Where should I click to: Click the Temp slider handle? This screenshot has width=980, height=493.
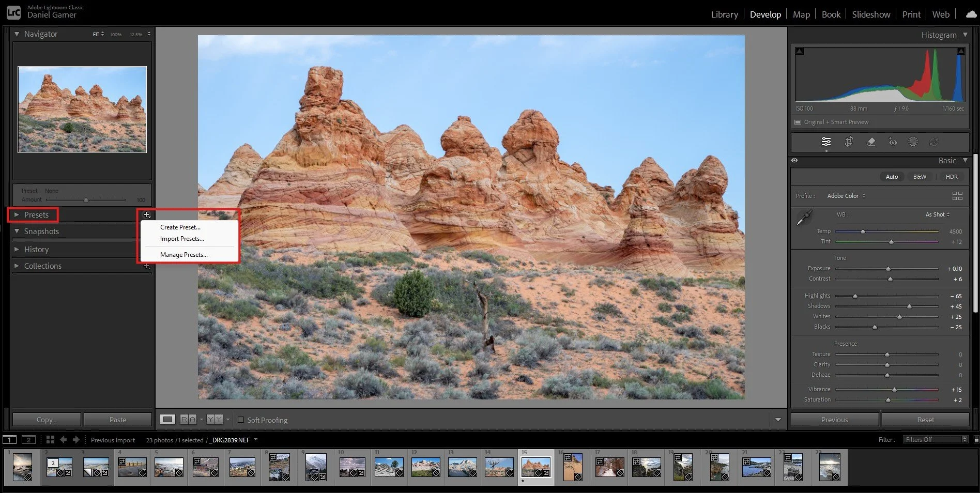click(x=863, y=232)
